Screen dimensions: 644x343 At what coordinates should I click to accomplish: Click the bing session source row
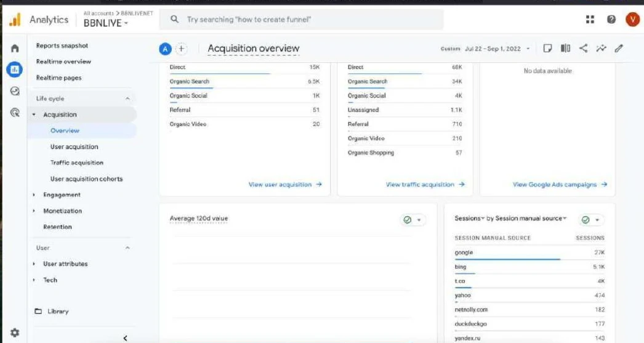click(529, 267)
